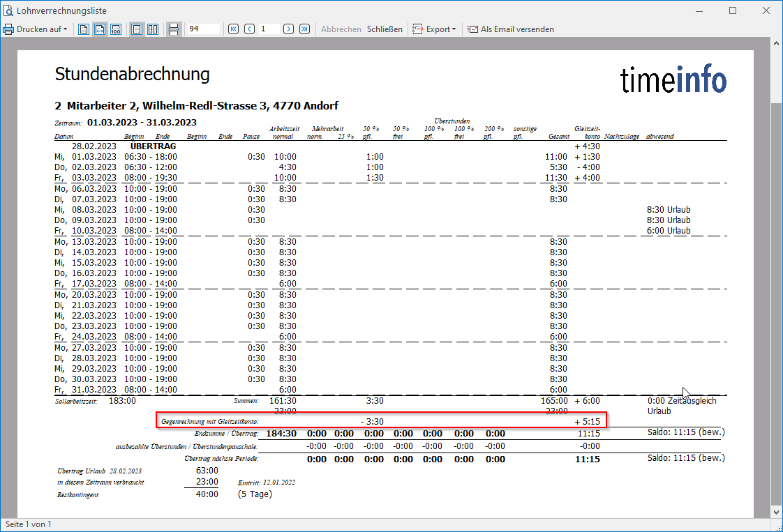
Task: Jump to the last page
Action: click(304, 29)
